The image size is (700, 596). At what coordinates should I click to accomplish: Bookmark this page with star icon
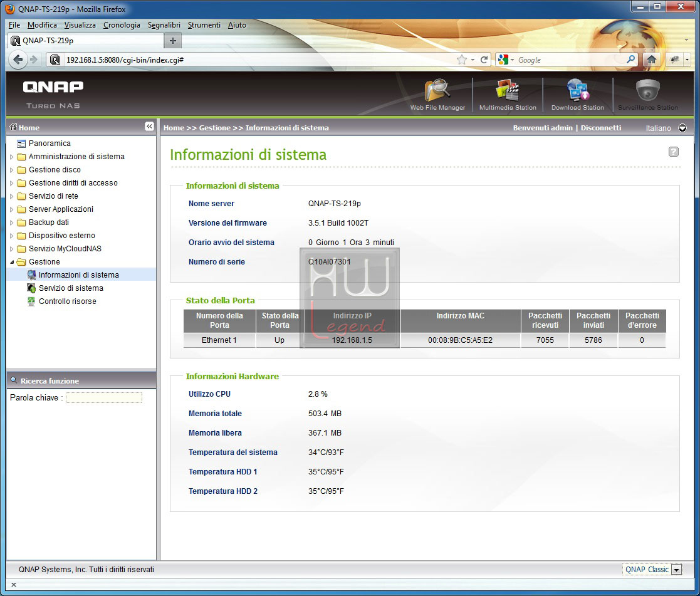click(x=462, y=60)
